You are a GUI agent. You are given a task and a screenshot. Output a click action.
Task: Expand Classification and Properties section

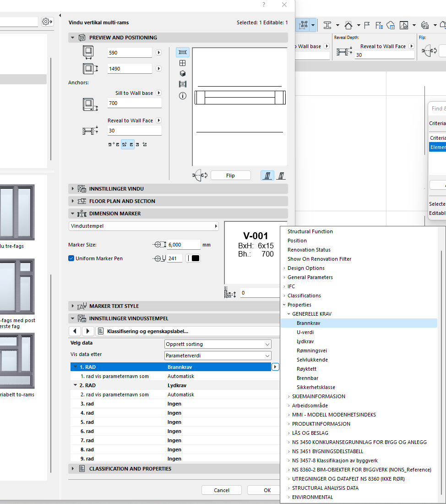tap(72, 469)
